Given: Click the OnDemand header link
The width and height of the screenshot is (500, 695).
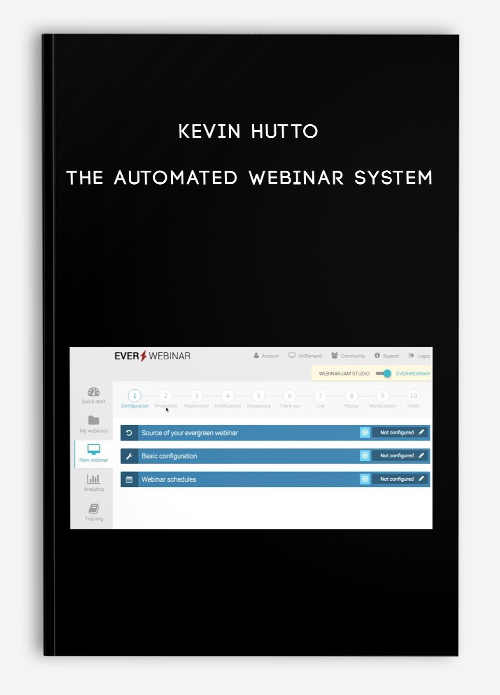Looking at the screenshot, I should coord(305,355).
